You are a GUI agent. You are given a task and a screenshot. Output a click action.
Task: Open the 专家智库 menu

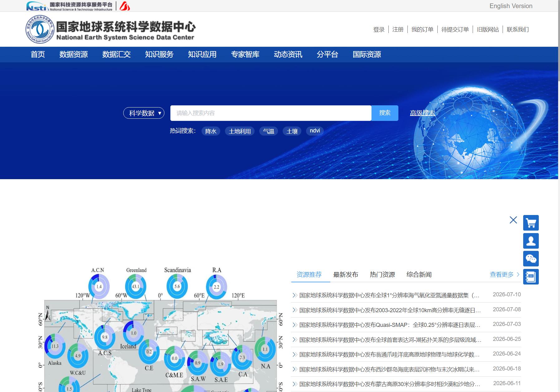click(245, 55)
